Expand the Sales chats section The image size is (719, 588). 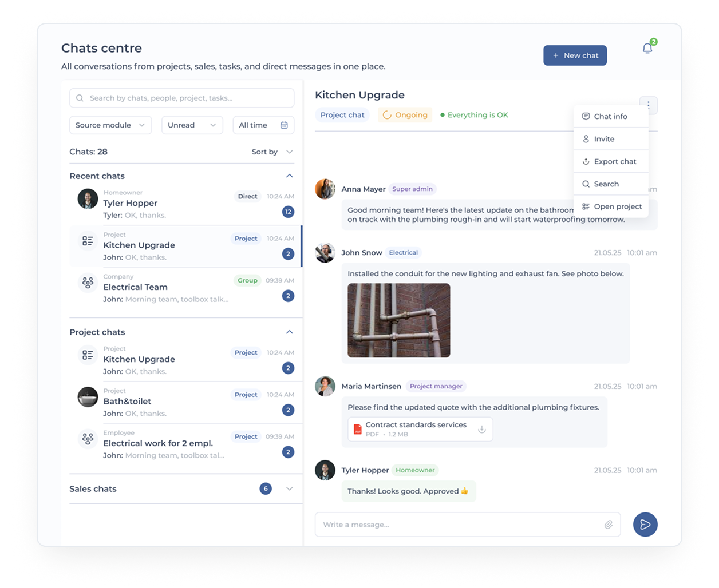290,489
